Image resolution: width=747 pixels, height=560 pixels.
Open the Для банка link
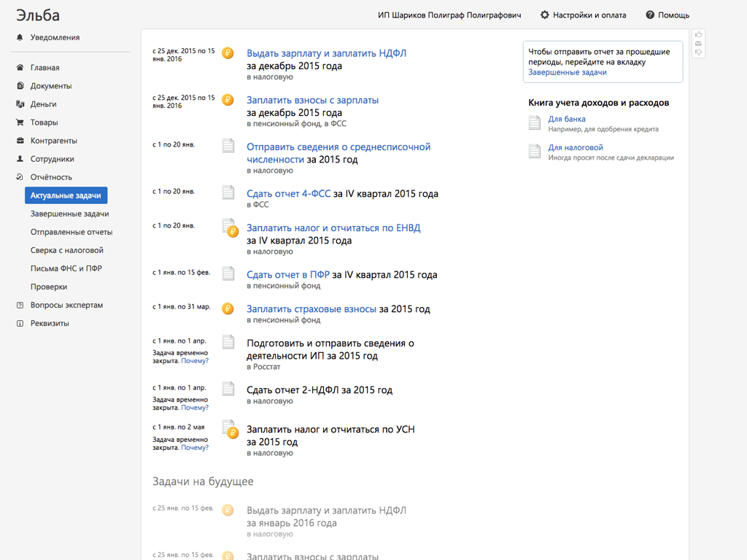[x=567, y=119]
